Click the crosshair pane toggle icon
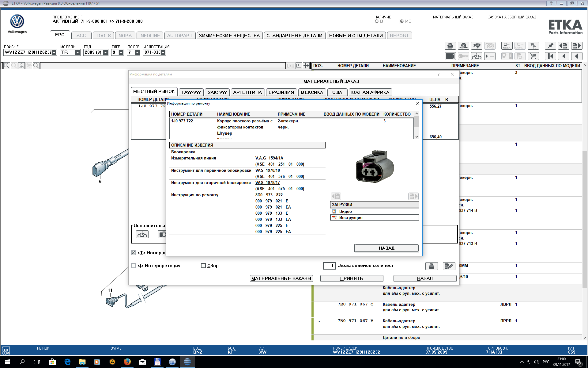The height and width of the screenshot is (368, 588). point(306,66)
